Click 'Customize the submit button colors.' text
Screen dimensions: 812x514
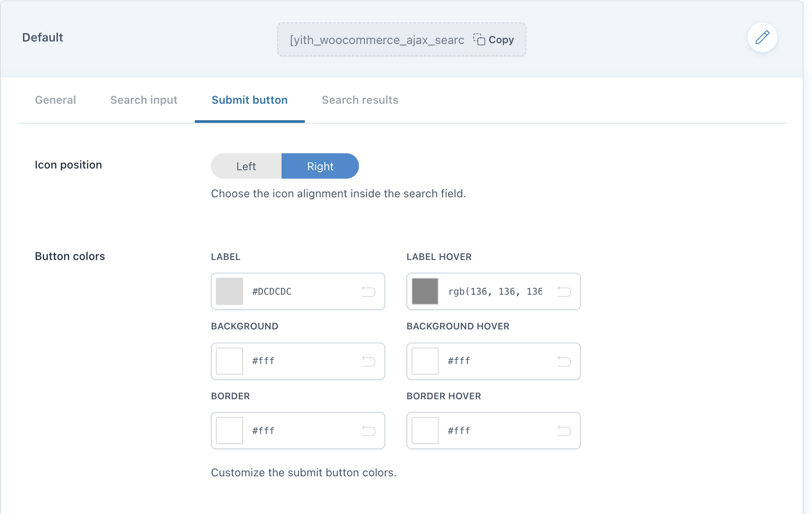click(304, 473)
